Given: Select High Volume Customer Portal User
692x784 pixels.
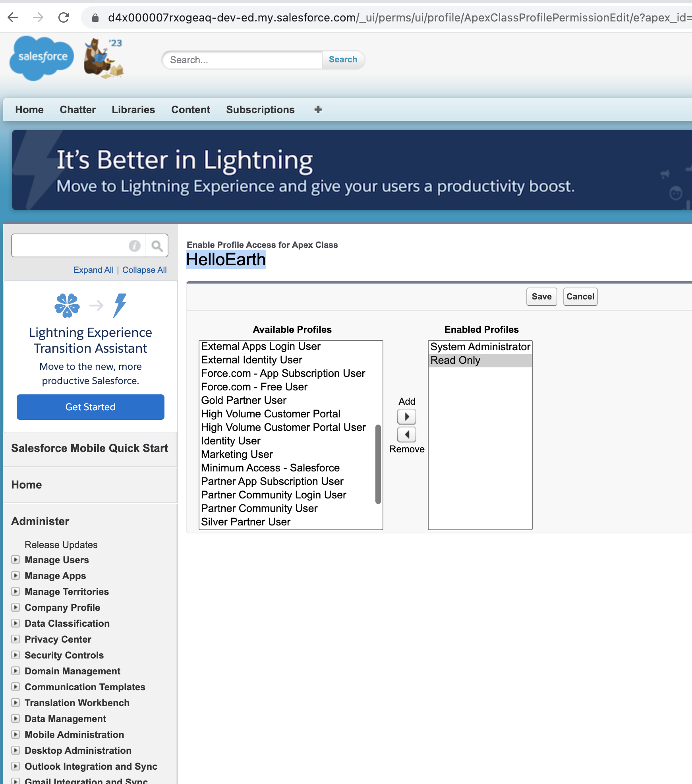Looking at the screenshot, I should 287,427.
